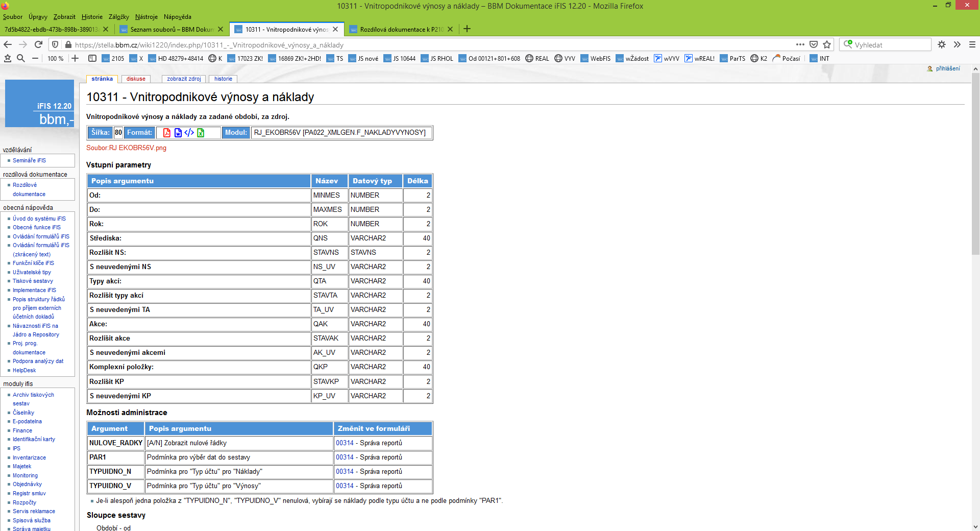The width and height of the screenshot is (980, 531).
Task: Switch to the diskuse wiki tab
Action: pyautogui.click(x=136, y=79)
